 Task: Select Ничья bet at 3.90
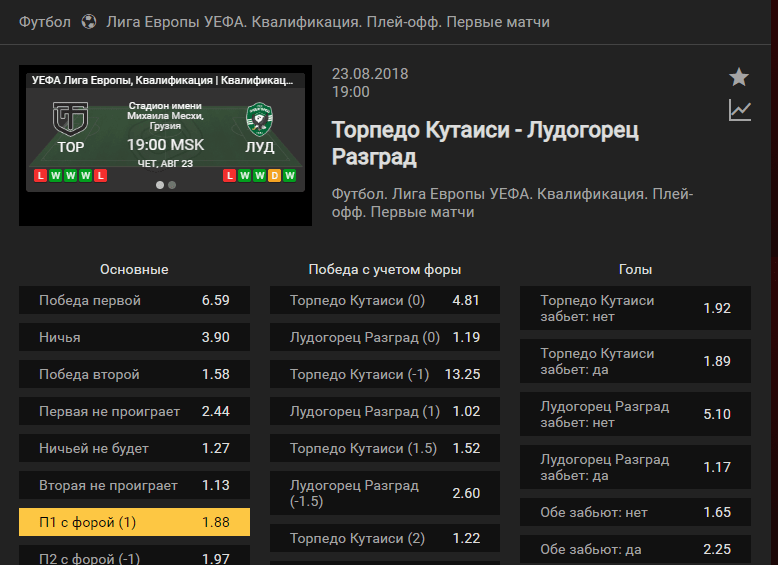click(134, 337)
